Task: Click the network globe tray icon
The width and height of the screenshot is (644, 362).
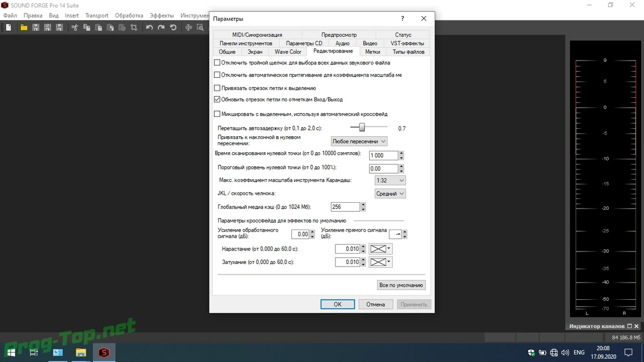Action: (x=553, y=352)
